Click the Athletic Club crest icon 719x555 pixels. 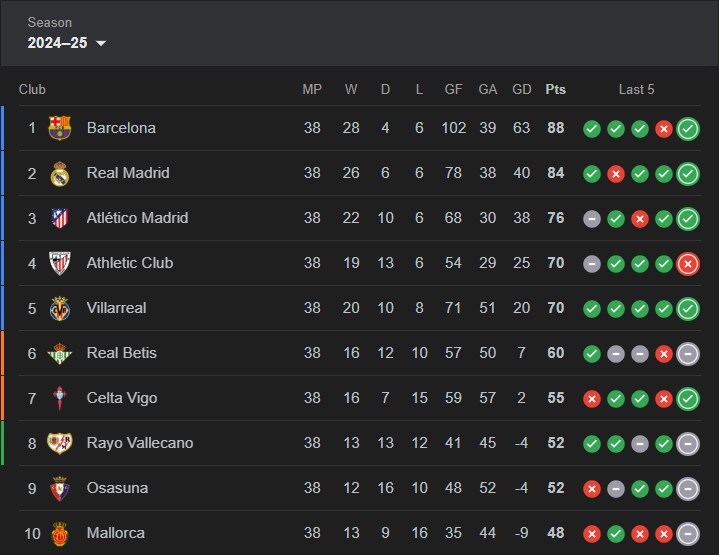pyautogui.click(x=60, y=263)
